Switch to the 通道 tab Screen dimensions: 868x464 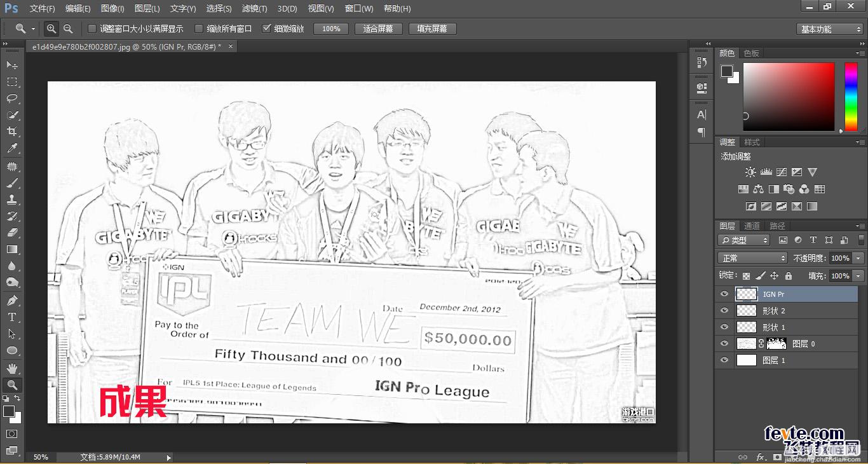click(x=752, y=226)
